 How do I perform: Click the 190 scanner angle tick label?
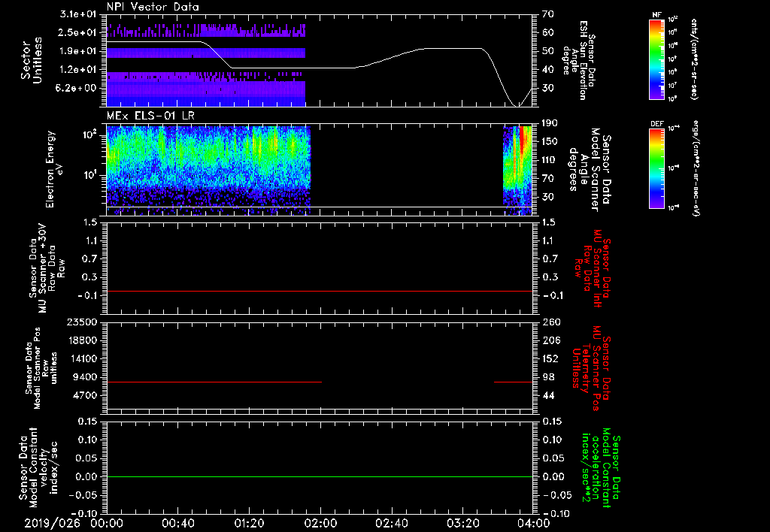tap(551, 123)
